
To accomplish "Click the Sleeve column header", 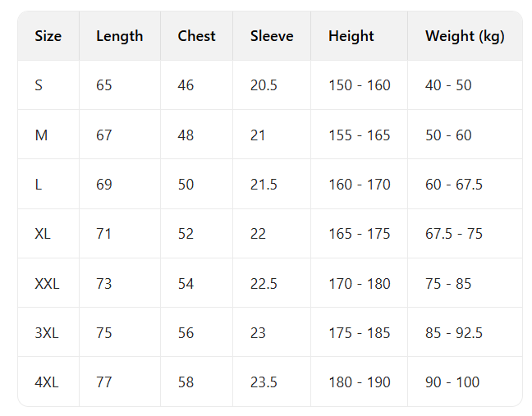I will (272, 36).
